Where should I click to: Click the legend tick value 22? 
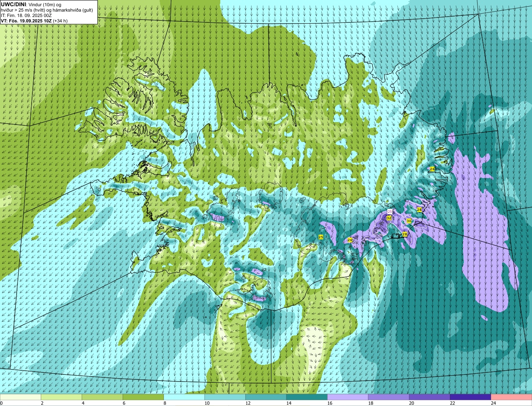tap(452, 403)
